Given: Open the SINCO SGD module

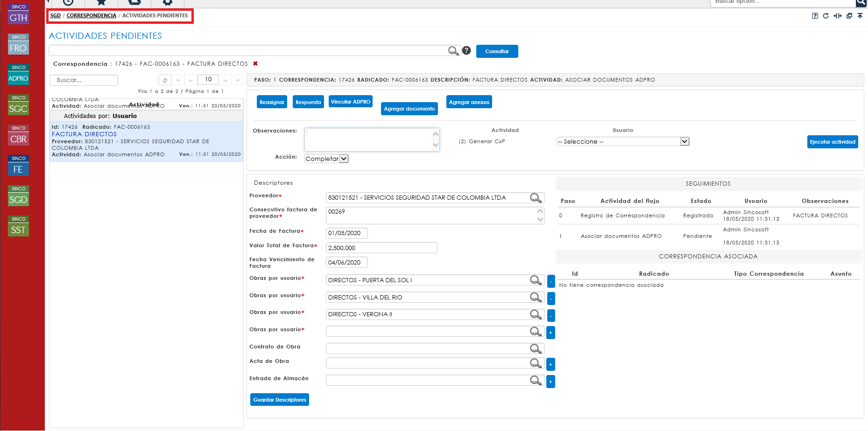Looking at the screenshot, I should 18,196.
